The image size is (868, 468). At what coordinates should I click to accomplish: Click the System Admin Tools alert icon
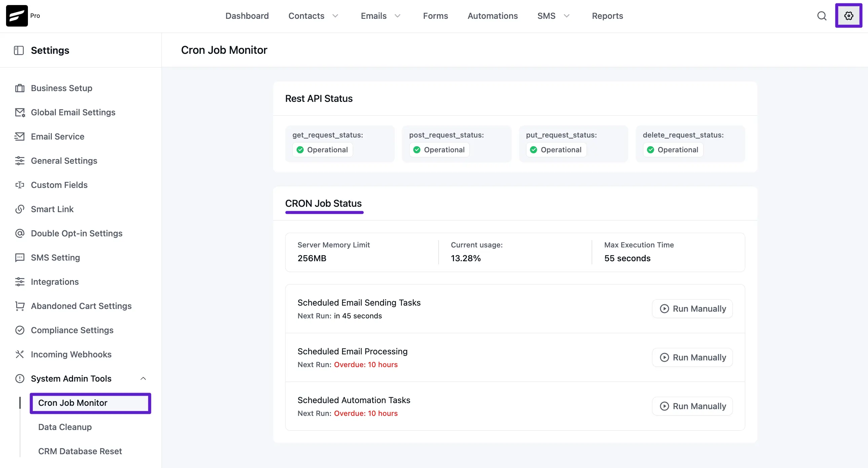[x=20, y=379]
